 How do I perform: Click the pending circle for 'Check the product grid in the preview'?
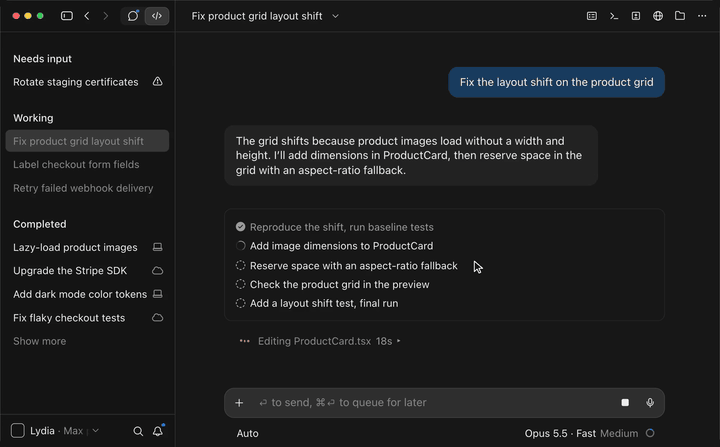click(x=241, y=284)
